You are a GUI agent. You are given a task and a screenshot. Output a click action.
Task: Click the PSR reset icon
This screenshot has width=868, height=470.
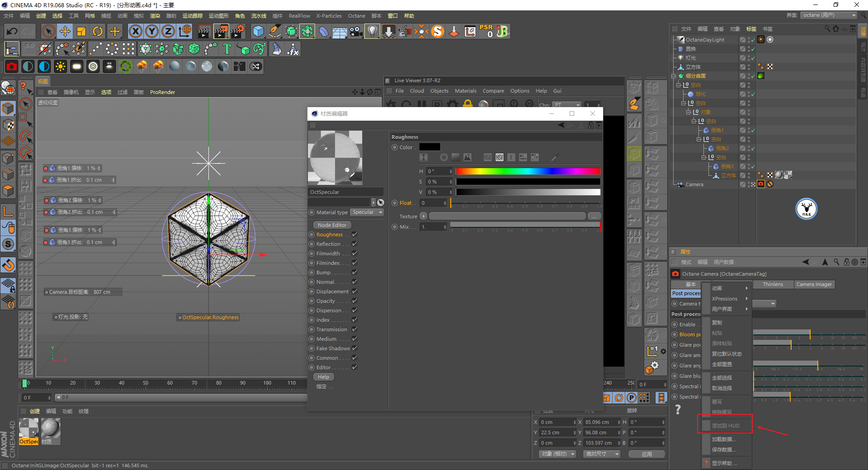[486, 31]
